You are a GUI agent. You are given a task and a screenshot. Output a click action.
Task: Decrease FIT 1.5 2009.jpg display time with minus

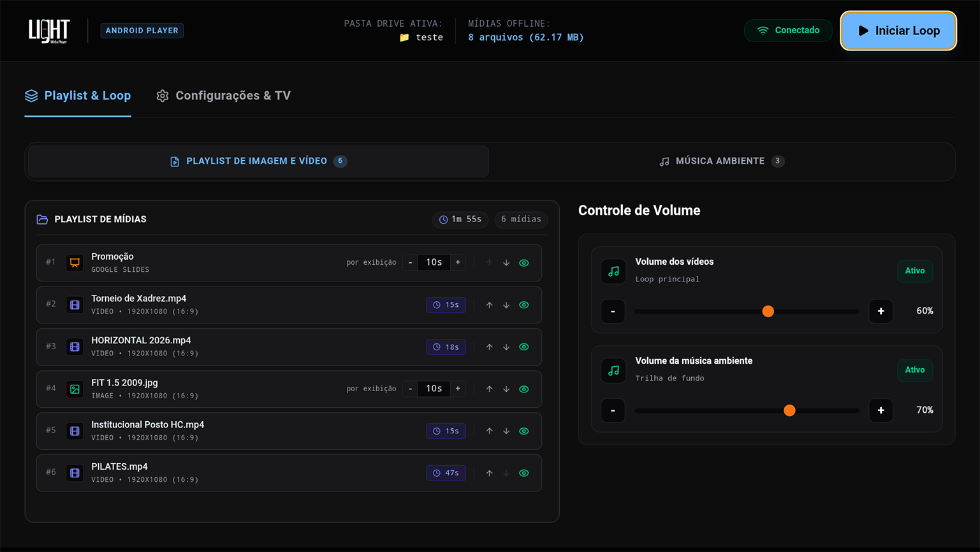(410, 389)
